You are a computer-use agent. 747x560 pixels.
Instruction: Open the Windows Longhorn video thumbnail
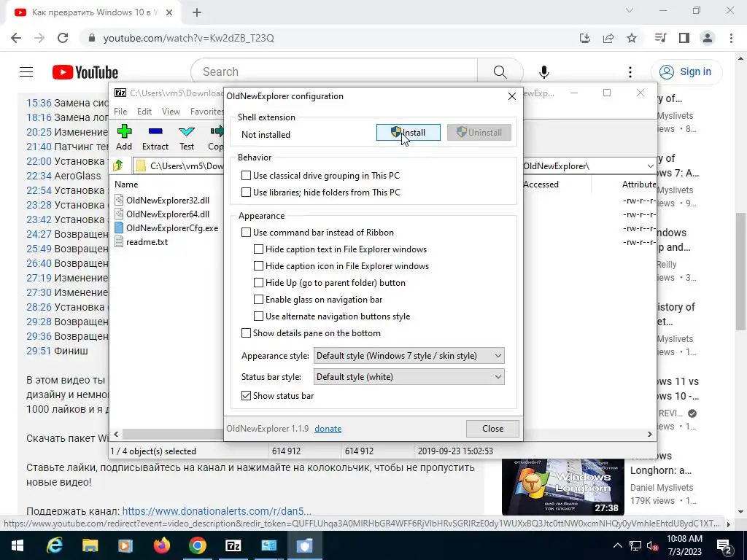[562, 486]
